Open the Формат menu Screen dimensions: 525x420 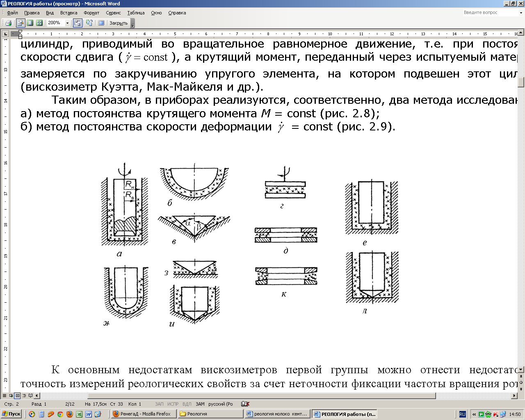click(x=91, y=13)
